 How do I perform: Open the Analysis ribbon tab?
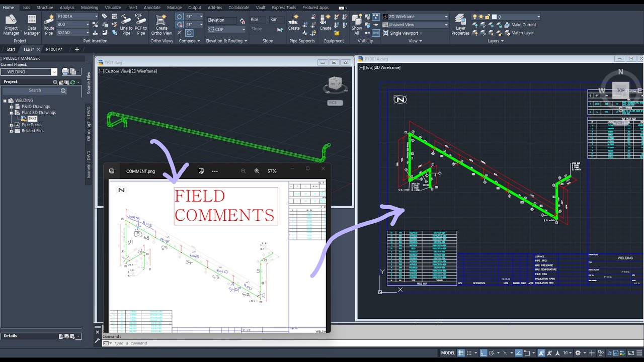[67, 8]
